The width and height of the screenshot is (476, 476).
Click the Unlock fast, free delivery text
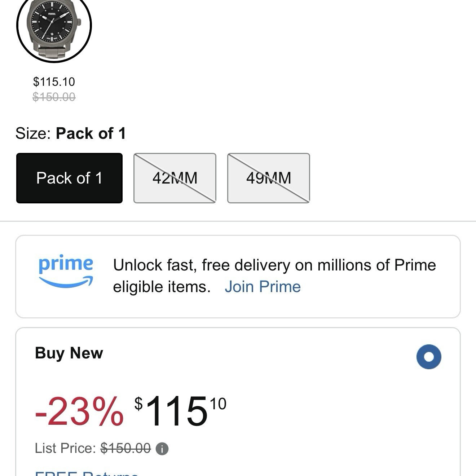point(274,265)
